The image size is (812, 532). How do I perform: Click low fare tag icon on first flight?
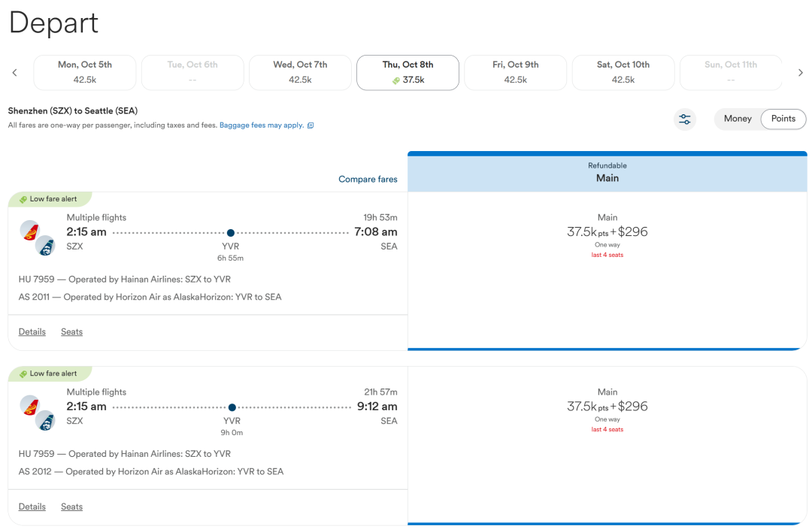point(23,199)
